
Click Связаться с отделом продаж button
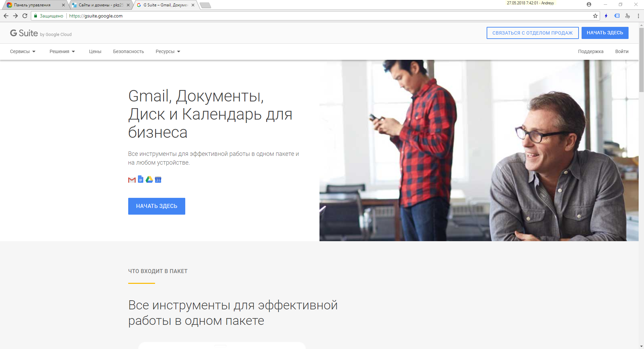click(x=533, y=33)
